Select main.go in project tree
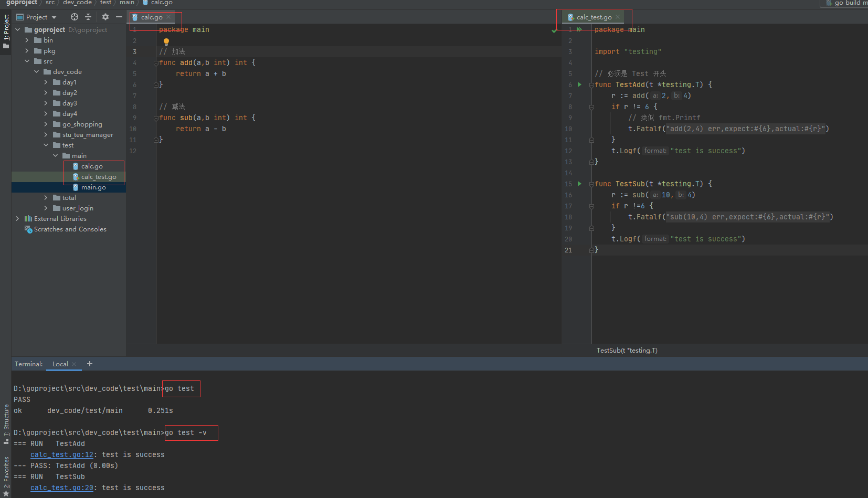The width and height of the screenshot is (868, 498). coord(93,187)
